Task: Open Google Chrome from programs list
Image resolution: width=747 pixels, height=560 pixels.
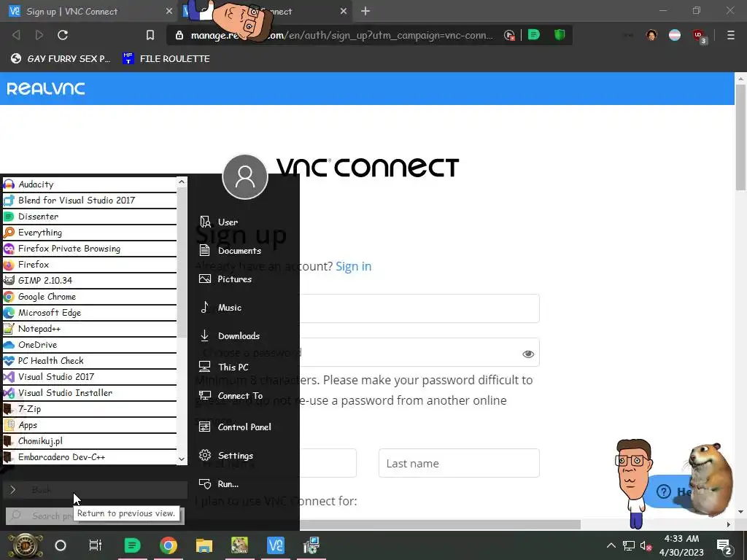Action: click(x=90, y=297)
